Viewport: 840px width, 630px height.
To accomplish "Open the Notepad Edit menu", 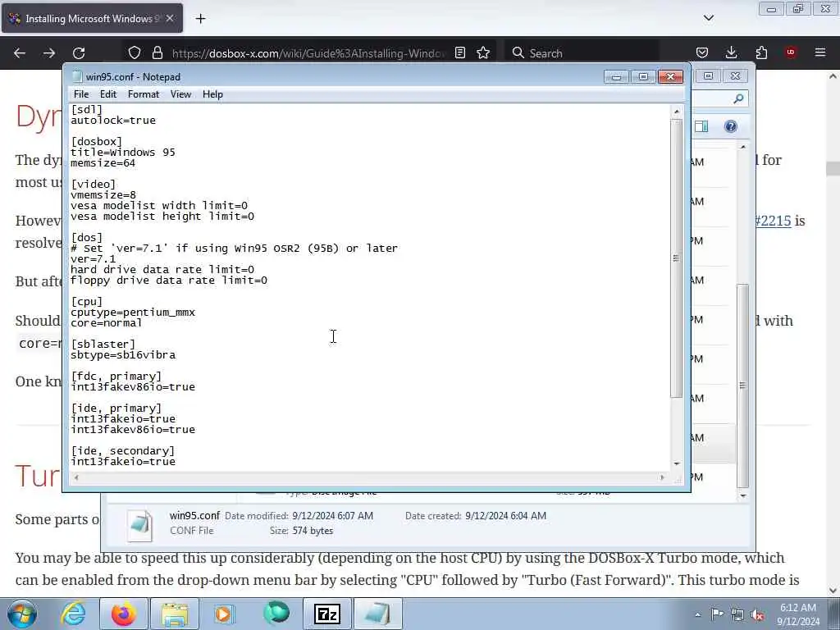I will (108, 94).
